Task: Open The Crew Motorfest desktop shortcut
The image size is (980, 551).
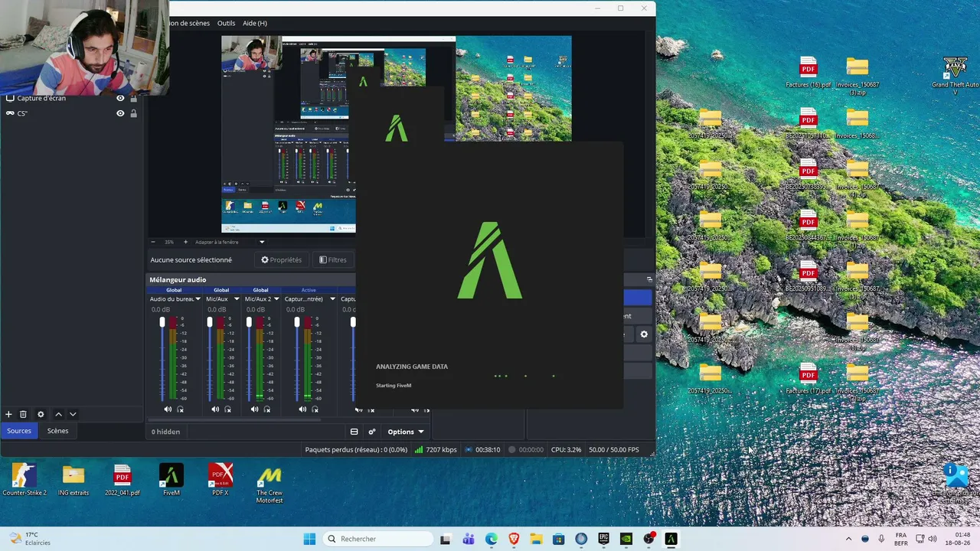Action: pos(269,484)
